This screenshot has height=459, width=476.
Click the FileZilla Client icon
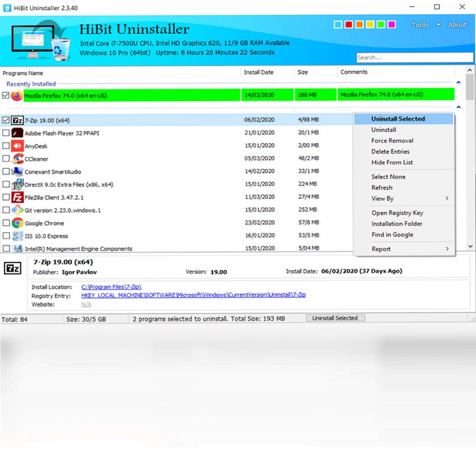click(x=17, y=197)
